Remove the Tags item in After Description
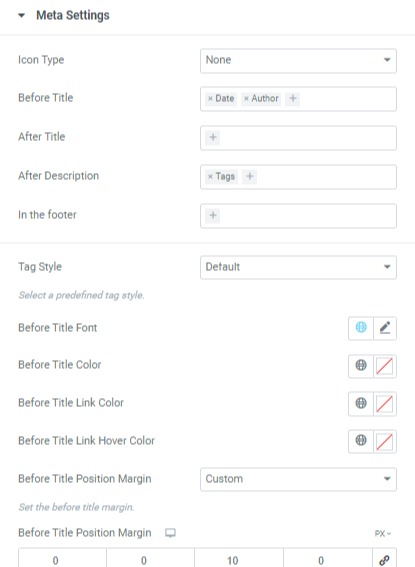The height and width of the screenshot is (567, 415). [x=210, y=176]
